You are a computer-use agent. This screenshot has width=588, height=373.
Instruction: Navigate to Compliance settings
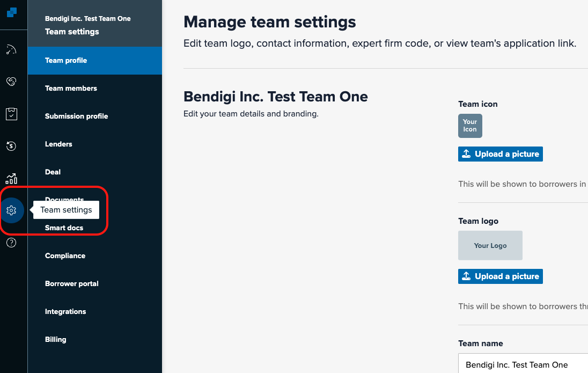(65, 256)
